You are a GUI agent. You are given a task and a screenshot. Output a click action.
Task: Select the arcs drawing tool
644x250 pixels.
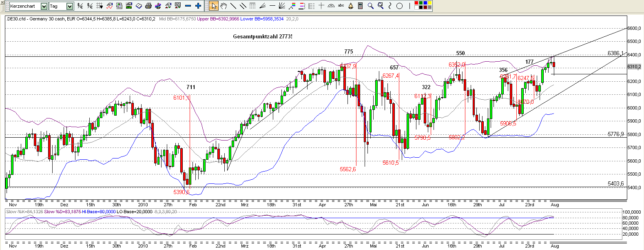pos(331,6)
